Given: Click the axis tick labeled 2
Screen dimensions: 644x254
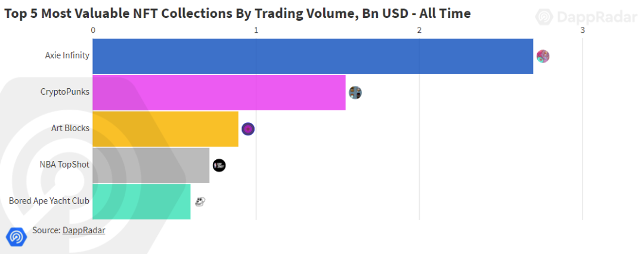Looking at the screenshot, I should 419,30.
